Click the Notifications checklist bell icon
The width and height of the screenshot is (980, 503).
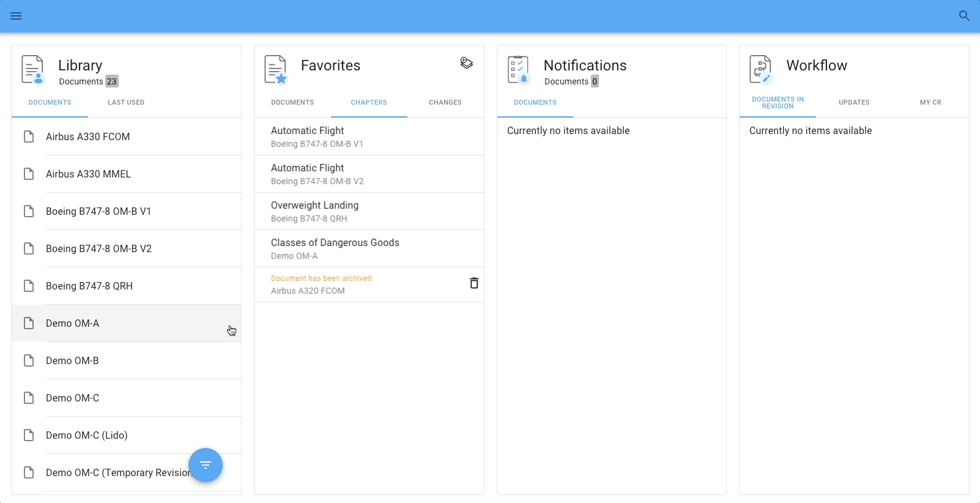coord(518,69)
